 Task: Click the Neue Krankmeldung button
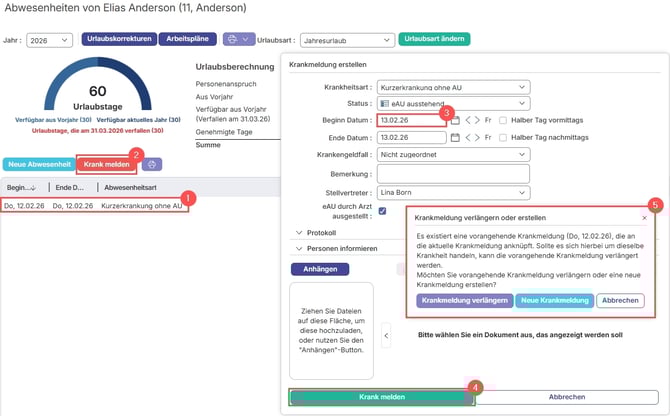[x=555, y=300]
